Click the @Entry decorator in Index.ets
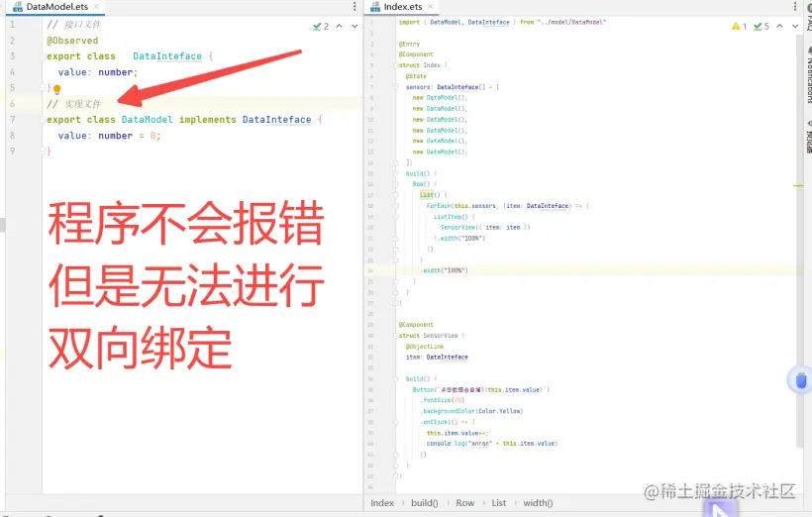812x517 pixels. 409,44
